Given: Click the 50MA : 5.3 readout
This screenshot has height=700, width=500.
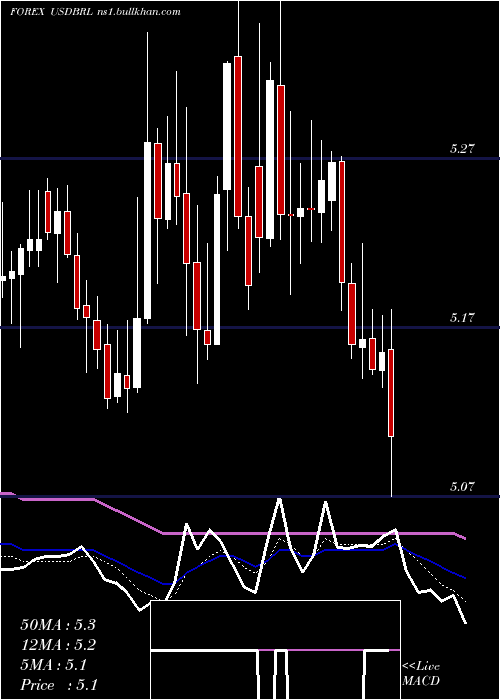Looking at the screenshot, I should pyautogui.click(x=58, y=625).
